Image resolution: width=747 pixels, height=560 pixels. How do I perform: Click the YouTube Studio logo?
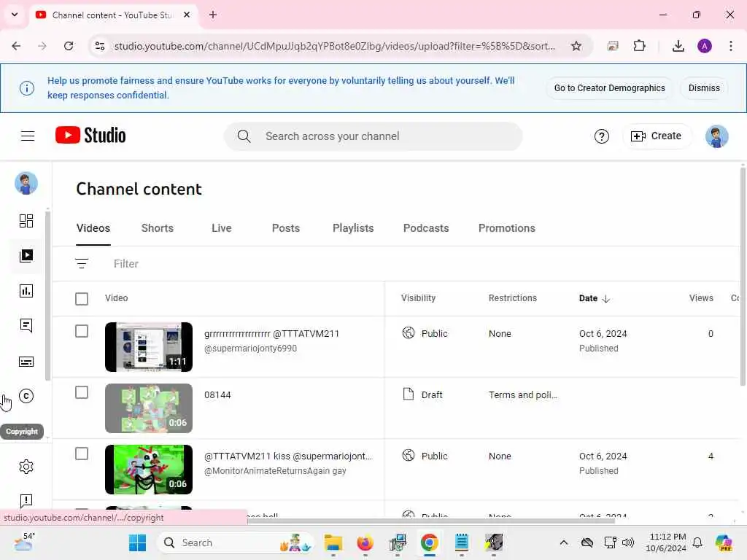(x=90, y=136)
